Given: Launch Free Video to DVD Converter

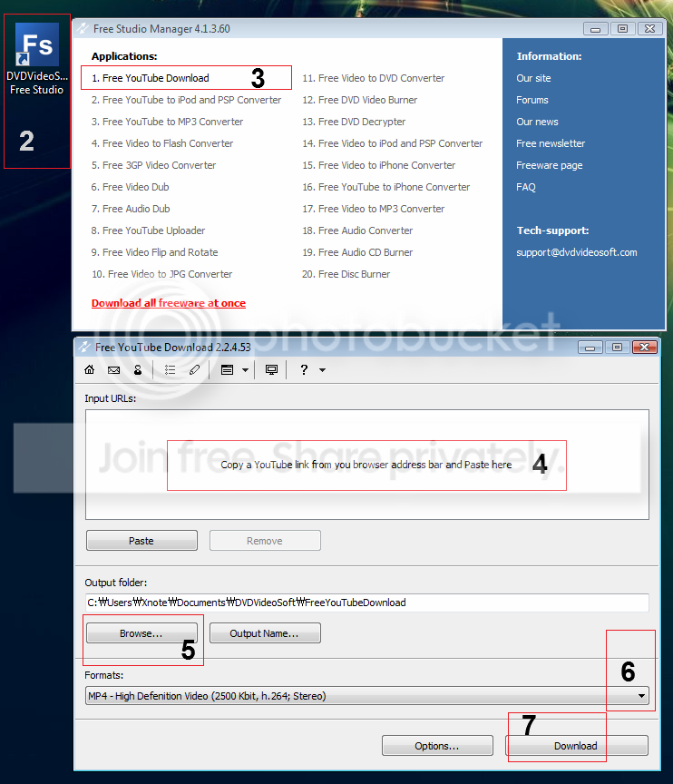Looking at the screenshot, I should pyautogui.click(x=373, y=78).
